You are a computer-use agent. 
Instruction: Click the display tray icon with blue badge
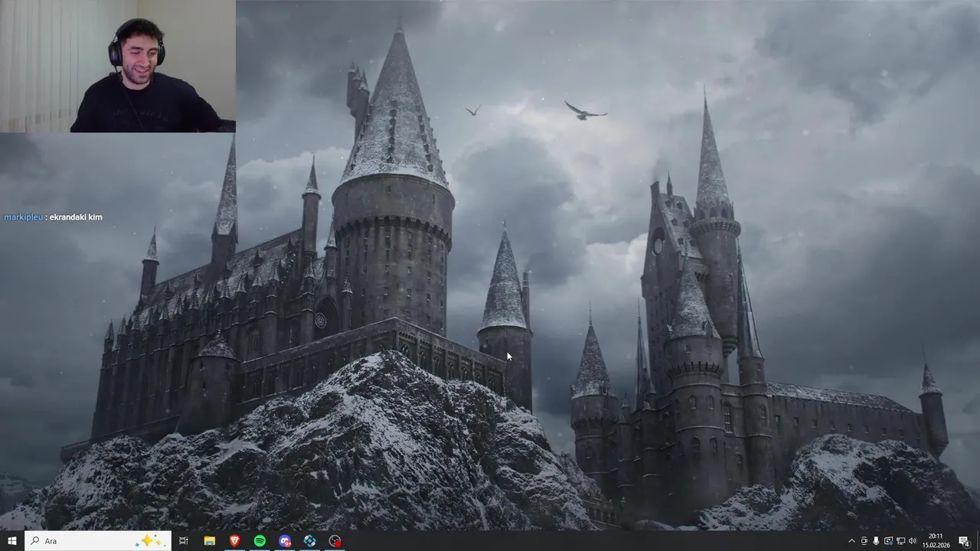888,541
